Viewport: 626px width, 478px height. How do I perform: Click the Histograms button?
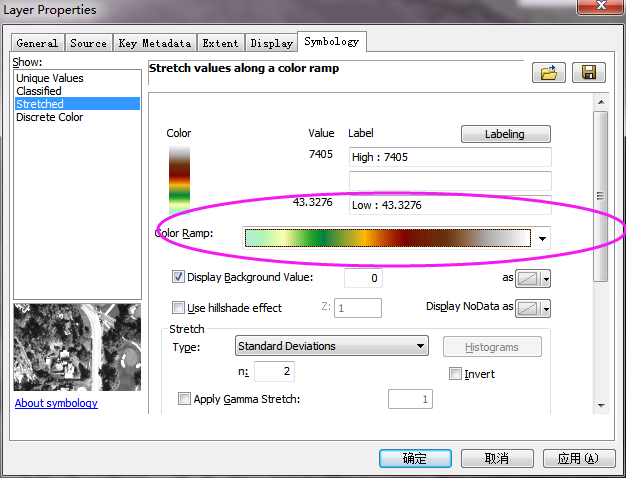[492, 347]
